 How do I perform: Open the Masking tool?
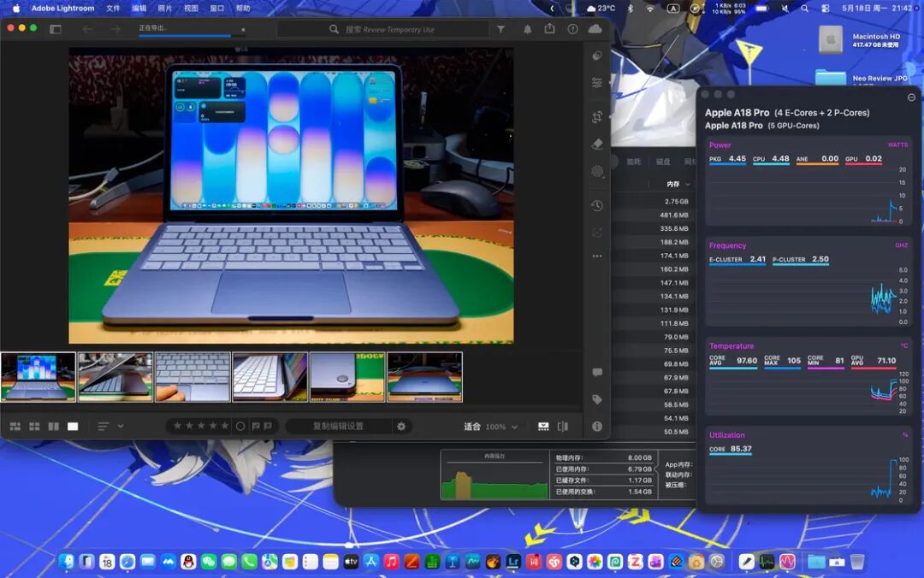tap(597, 172)
